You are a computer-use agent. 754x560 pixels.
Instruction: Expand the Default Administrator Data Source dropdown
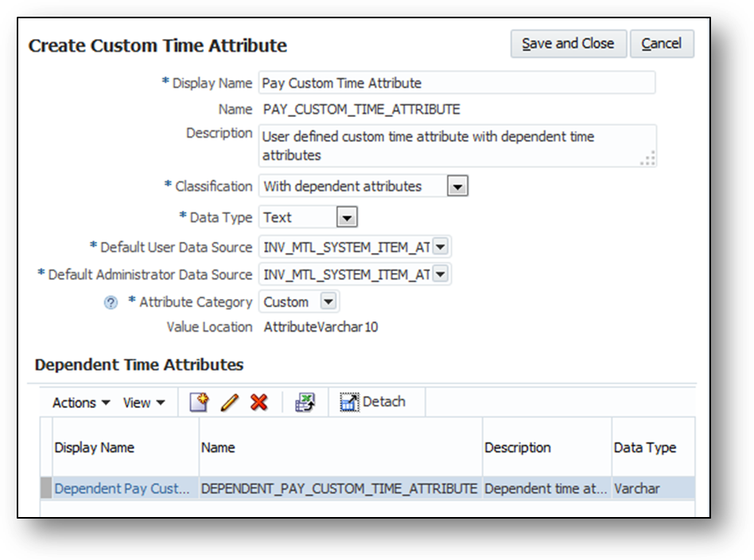click(441, 275)
